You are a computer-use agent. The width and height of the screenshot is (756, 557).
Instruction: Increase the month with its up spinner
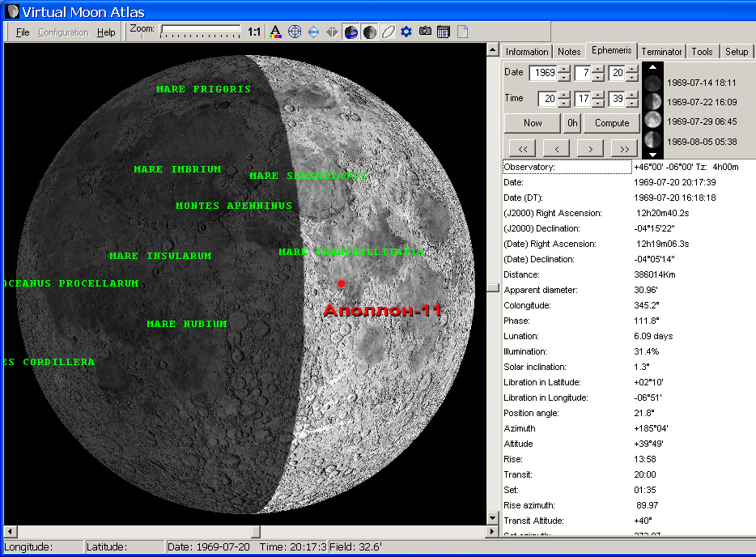pos(598,69)
